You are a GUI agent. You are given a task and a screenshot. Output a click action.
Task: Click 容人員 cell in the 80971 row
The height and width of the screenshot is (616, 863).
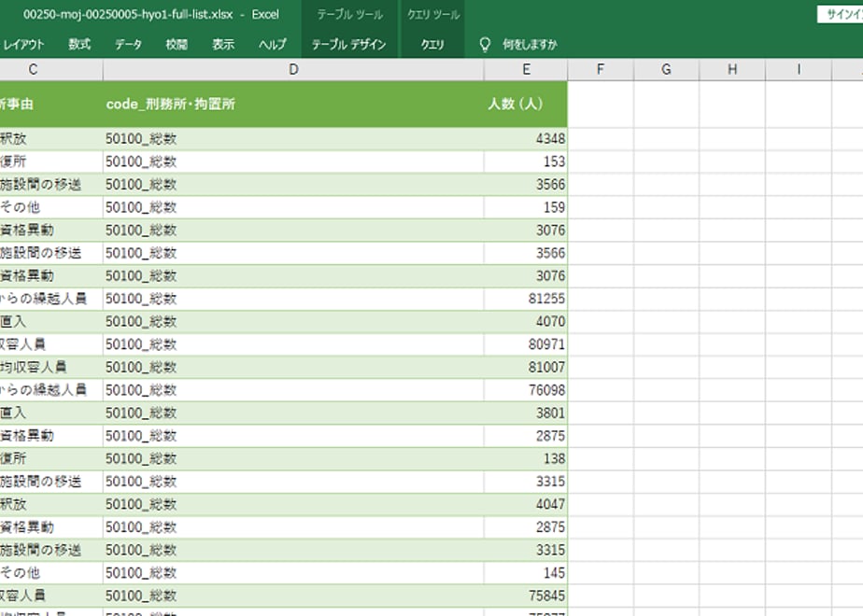pyautogui.click(x=51, y=344)
